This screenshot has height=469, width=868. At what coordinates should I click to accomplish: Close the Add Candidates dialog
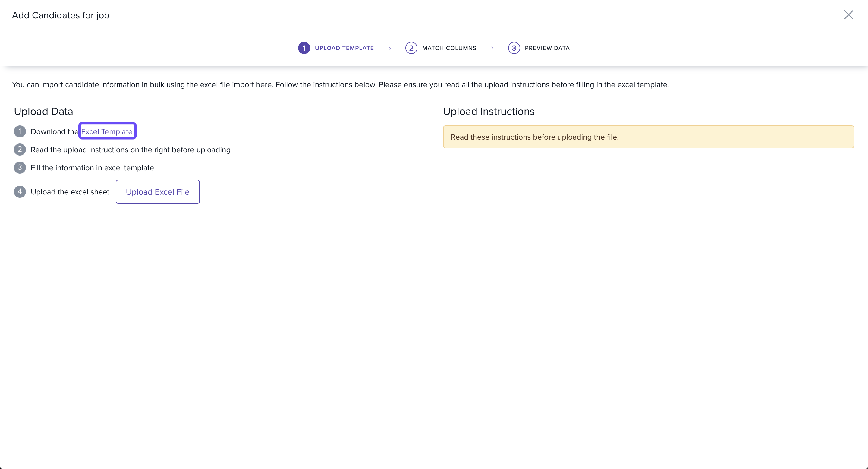(848, 15)
